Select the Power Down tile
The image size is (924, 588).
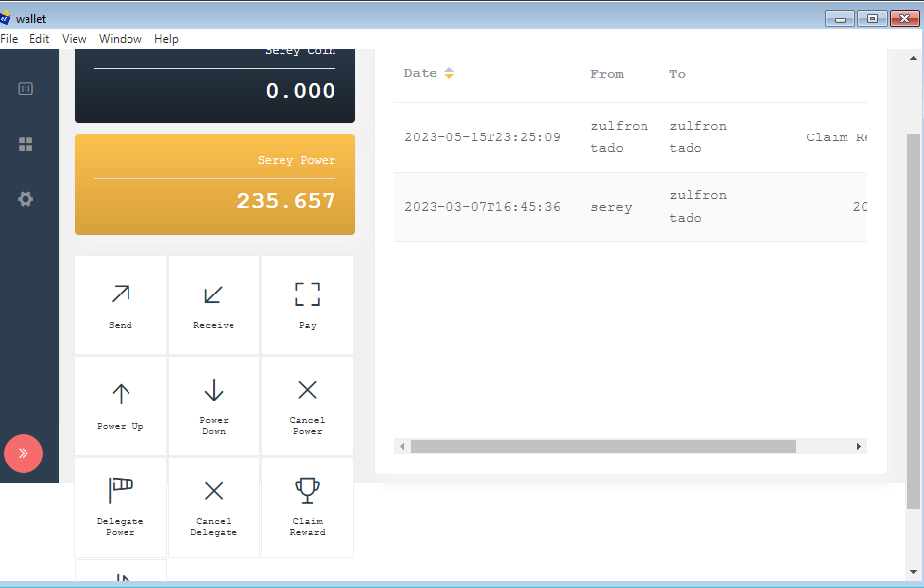click(x=213, y=406)
